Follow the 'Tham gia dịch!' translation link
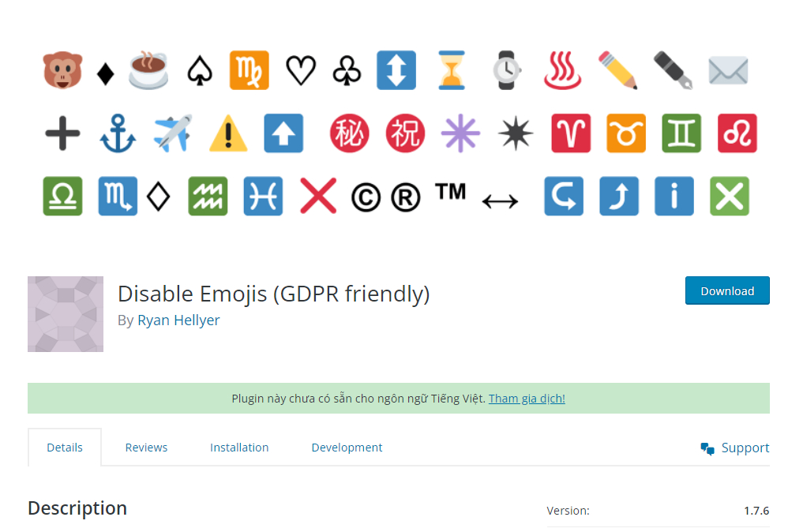The image size is (803, 532). coord(527,399)
